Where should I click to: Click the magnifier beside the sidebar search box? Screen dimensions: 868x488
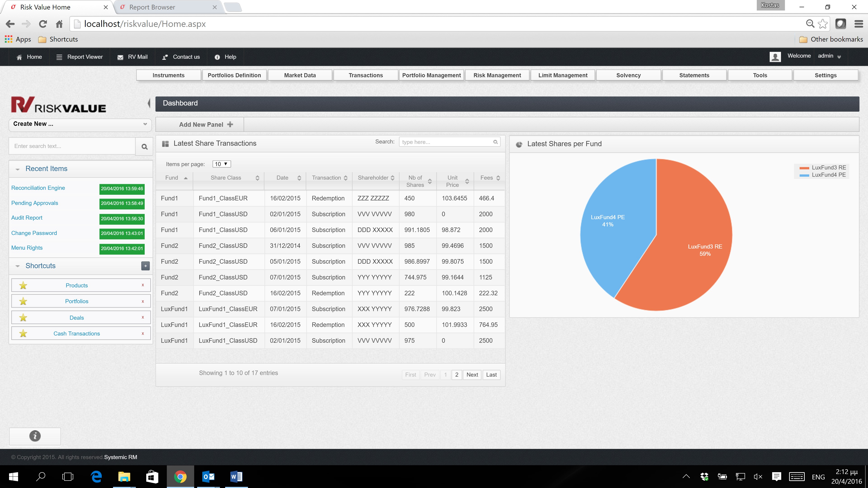coord(145,146)
